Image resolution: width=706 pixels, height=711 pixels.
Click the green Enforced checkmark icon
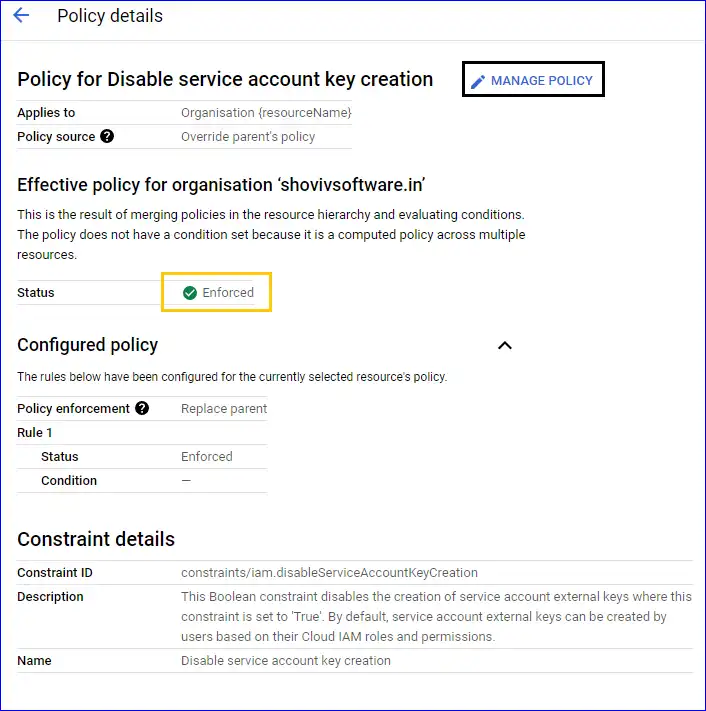click(x=190, y=293)
